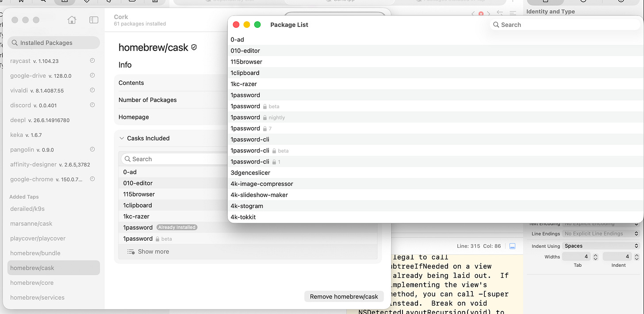The height and width of the screenshot is (314, 644).
Task: Go to previous issue with Xcode's left chevron
Action: (473, 14)
